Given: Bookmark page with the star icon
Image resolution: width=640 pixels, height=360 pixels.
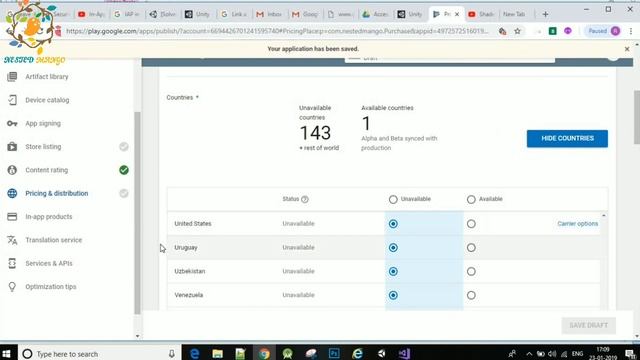Looking at the screenshot, I should pos(518,31).
